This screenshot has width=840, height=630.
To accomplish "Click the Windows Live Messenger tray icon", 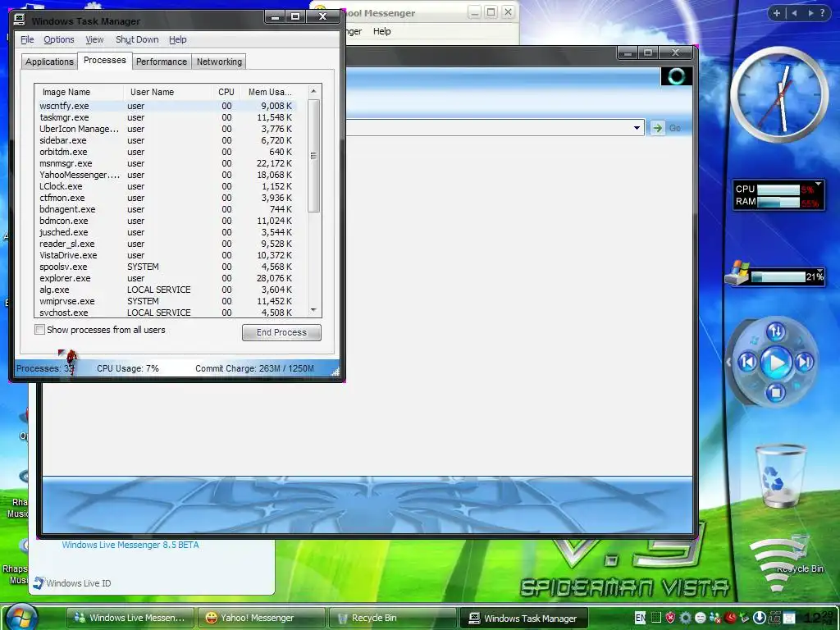I will pyautogui.click(x=715, y=618).
